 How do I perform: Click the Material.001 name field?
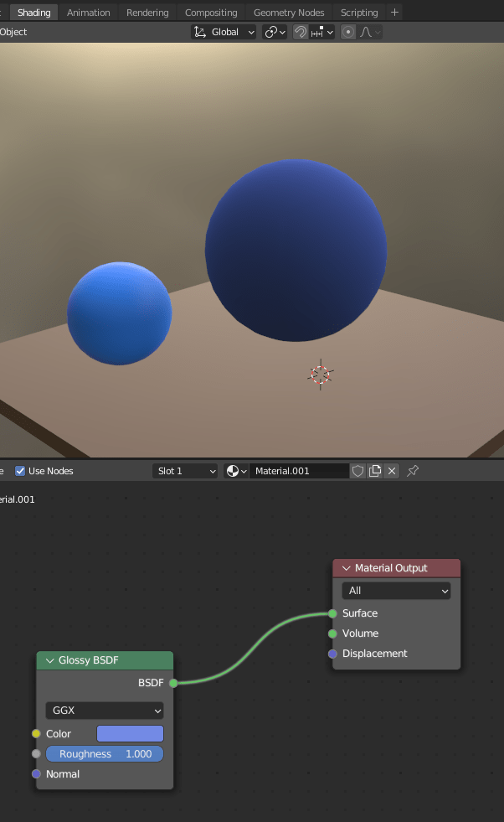299,471
